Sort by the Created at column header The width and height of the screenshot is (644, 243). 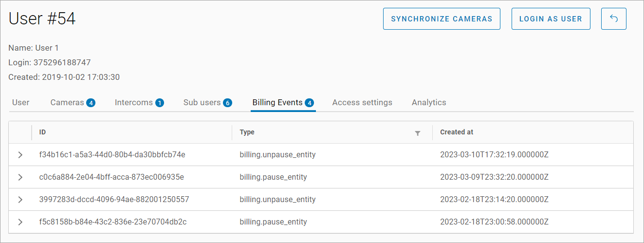[x=457, y=132]
